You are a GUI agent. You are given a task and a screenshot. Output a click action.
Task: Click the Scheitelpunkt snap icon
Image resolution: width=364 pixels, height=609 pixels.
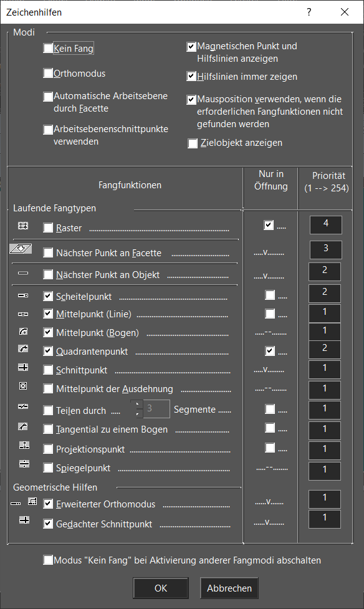23,295
